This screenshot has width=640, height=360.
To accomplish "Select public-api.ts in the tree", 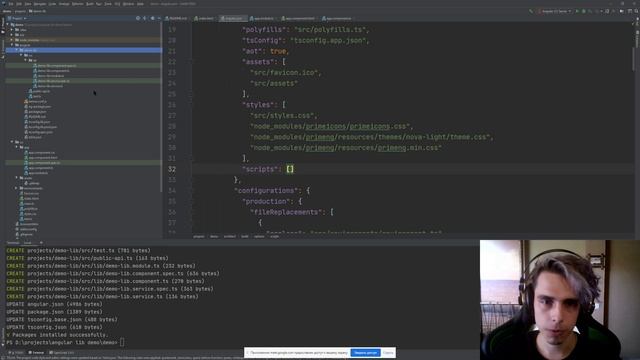I will pos(39,91).
